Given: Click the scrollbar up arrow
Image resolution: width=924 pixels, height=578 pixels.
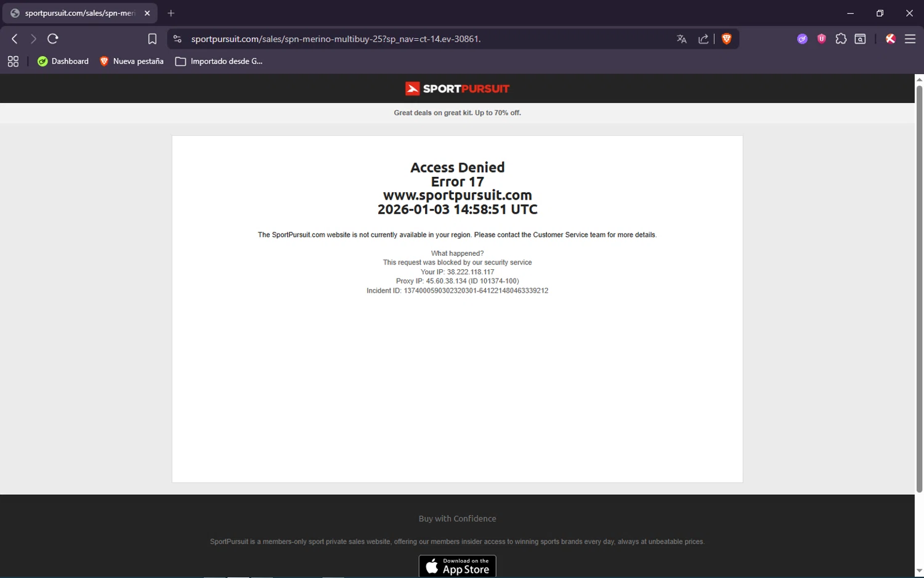Looking at the screenshot, I should pos(919,79).
